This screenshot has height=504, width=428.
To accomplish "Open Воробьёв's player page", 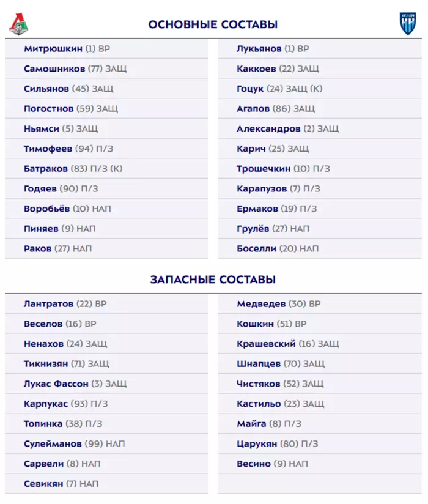I will pyautogui.click(x=47, y=209).
